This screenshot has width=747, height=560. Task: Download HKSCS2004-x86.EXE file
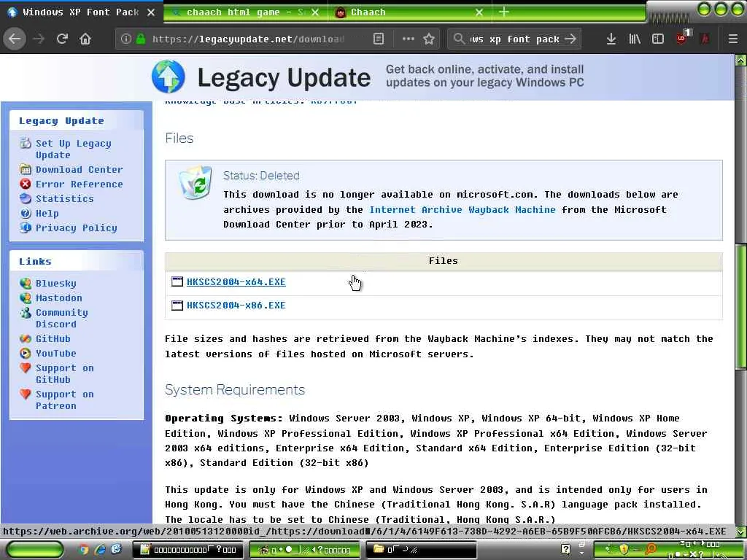pos(236,306)
